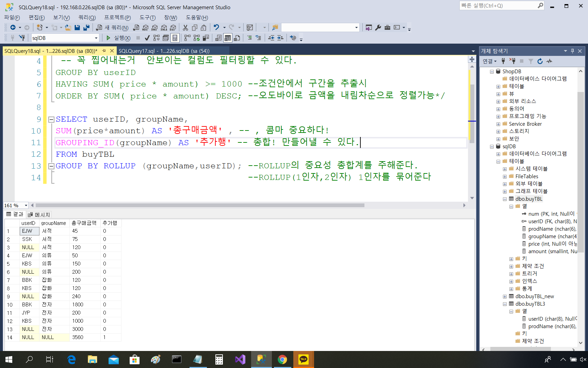Viewport: 588px width, 368px height.
Task: Open the 도구(T) menu
Action: click(x=148, y=17)
